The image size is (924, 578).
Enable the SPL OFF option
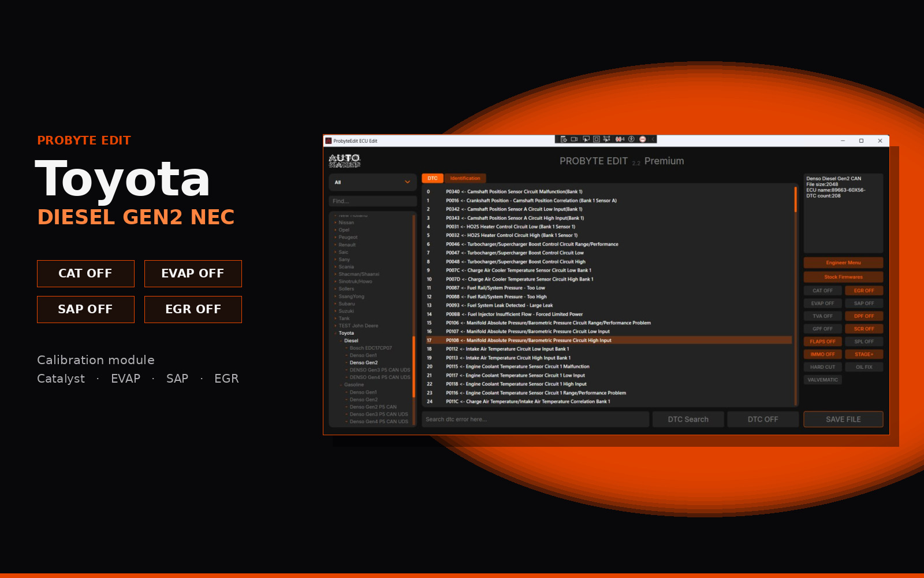(x=864, y=342)
